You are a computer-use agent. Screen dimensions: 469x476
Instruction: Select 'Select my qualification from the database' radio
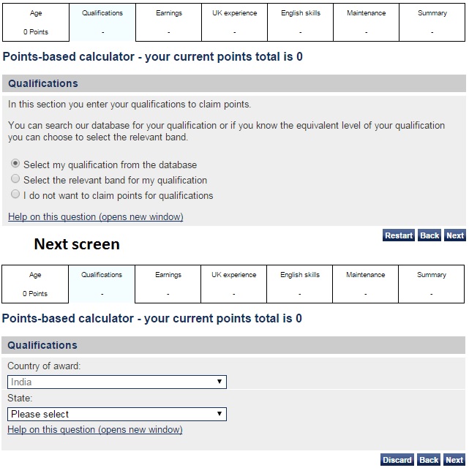(x=15, y=165)
